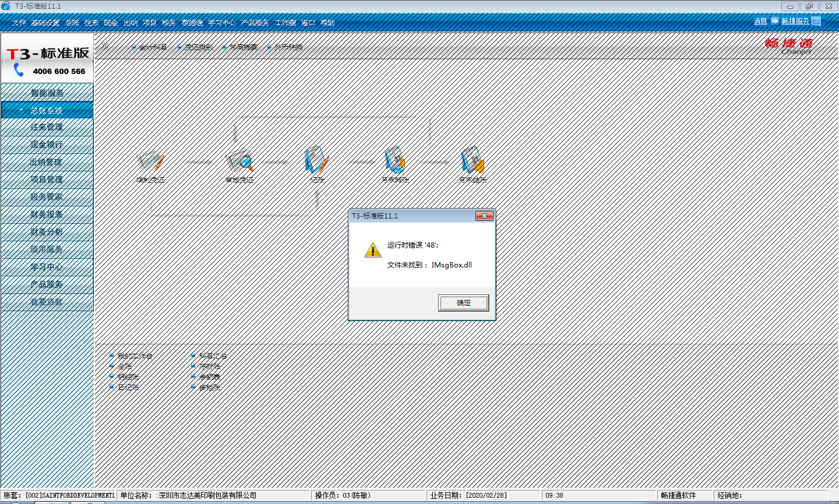839x504 pixels.
Task: Open the 项目 menu
Action: pyautogui.click(x=150, y=23)
